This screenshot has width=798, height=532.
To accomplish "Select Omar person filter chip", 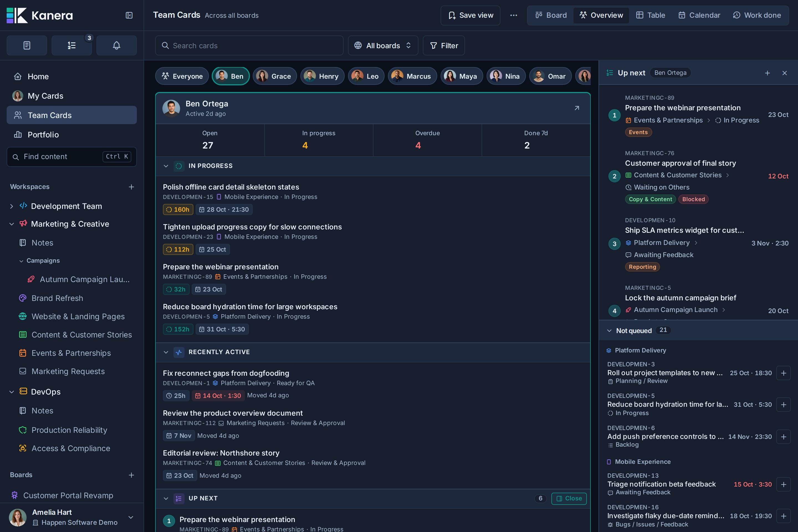I will pyautogui.click(x=550, y=76).
